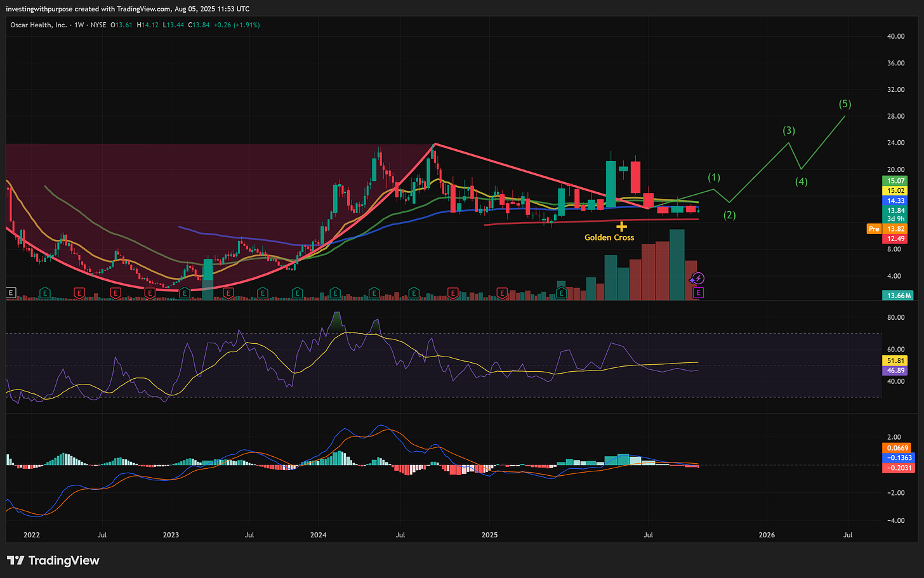The width and height of the screenshot is (924, 578).
Task: Click green earnings marker just after July 2023
Action: pos(262,292)
